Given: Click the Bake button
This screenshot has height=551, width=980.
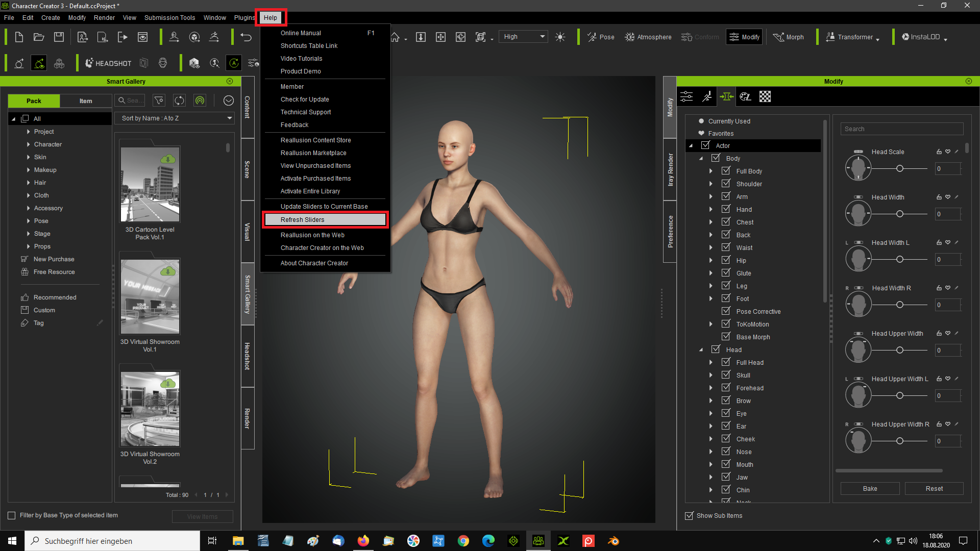Looking at the screenshot, I should (x=870, y=488).
